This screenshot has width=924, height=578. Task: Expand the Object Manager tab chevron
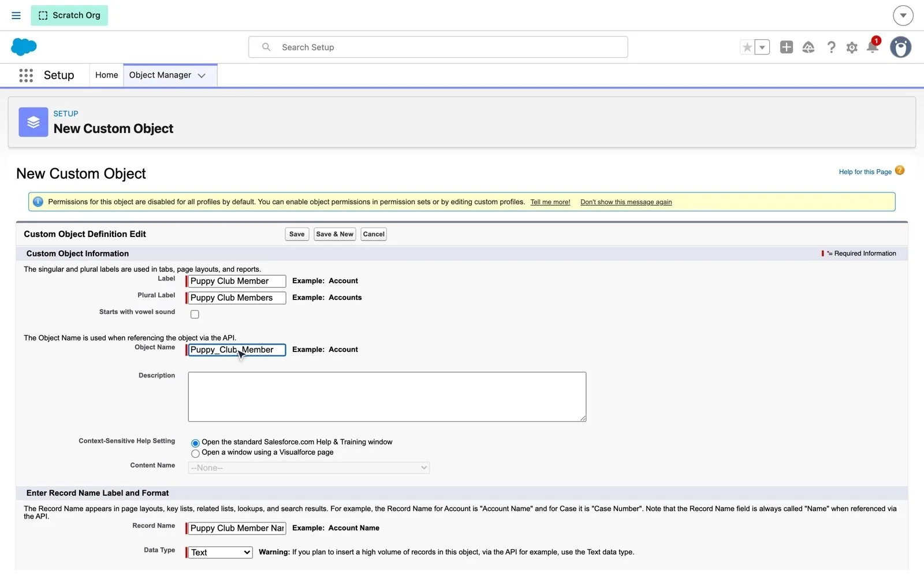202,76
